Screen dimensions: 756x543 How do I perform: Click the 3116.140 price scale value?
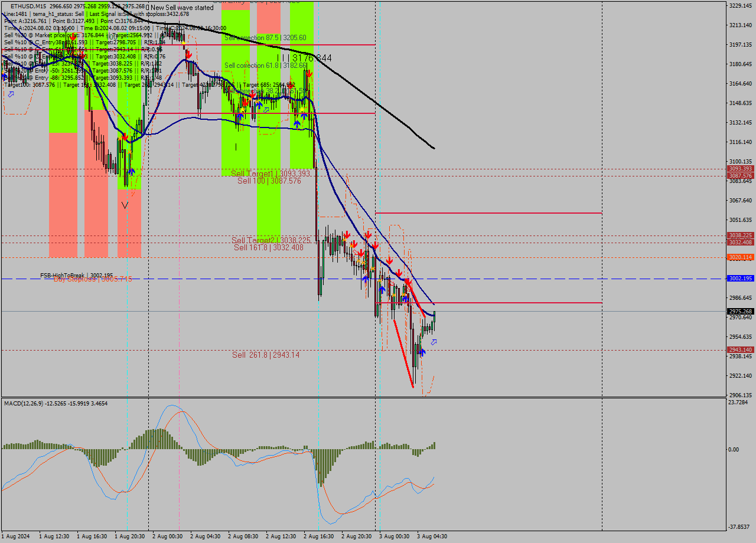tap(740, 142)
